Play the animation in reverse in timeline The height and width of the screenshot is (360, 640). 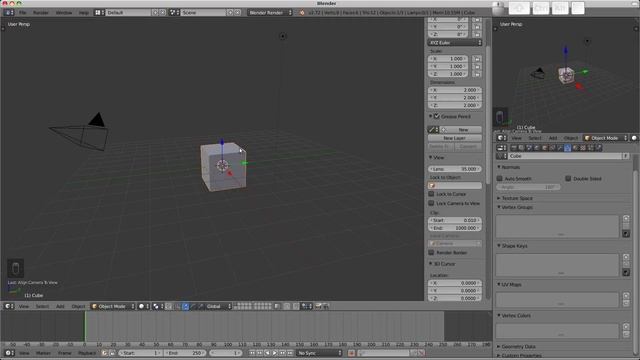(x=267, y=353)
